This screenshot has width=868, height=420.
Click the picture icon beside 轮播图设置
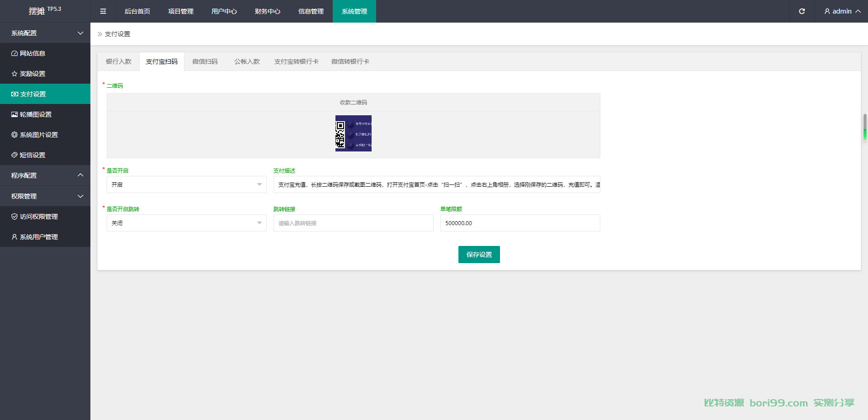tap(14, 114)
